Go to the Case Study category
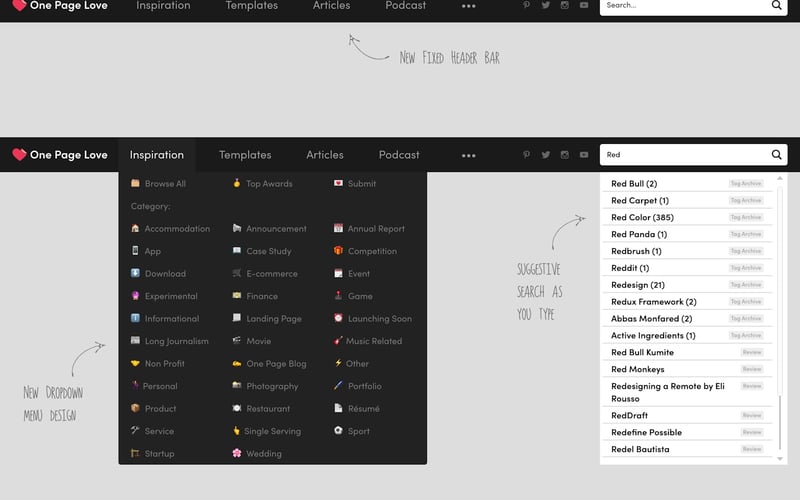Image resolution: width=800 pixels, height=500 pixels. click(262, 251)
